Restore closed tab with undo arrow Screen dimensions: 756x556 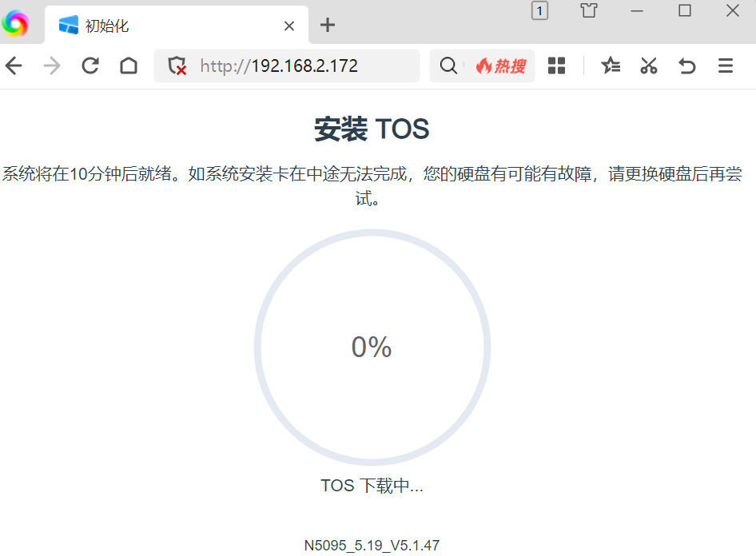coord(687,66)
